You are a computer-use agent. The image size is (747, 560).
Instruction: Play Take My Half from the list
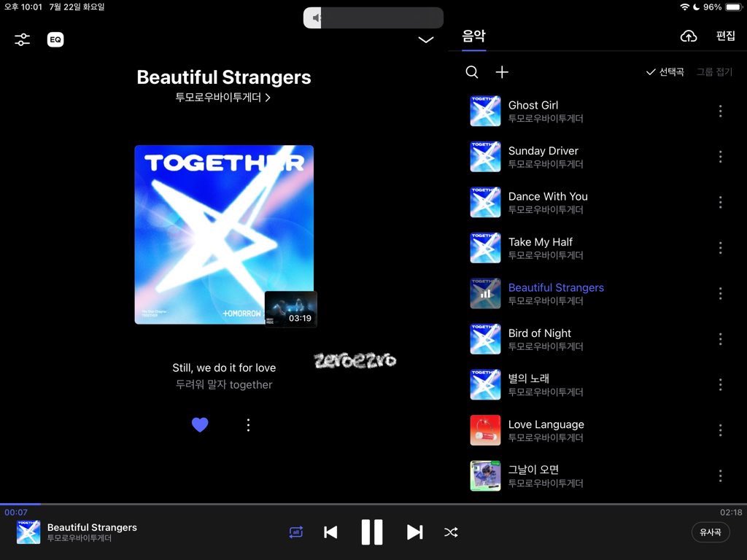[597, 248]
